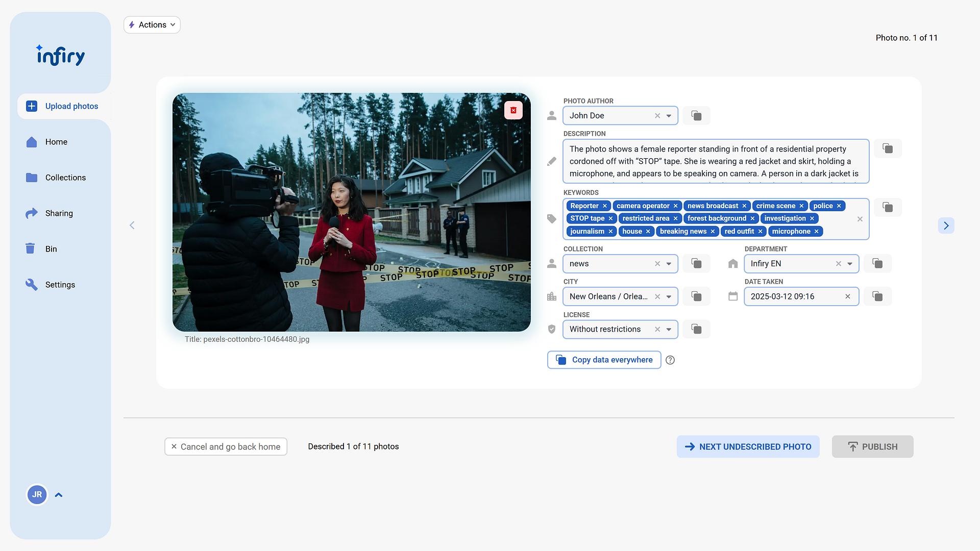
Task: Clear the John Doe author selection
Action: point(657,116)
